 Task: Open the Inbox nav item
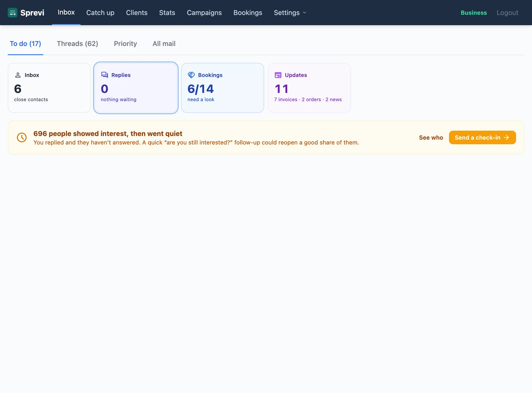[x=66, y=12]
